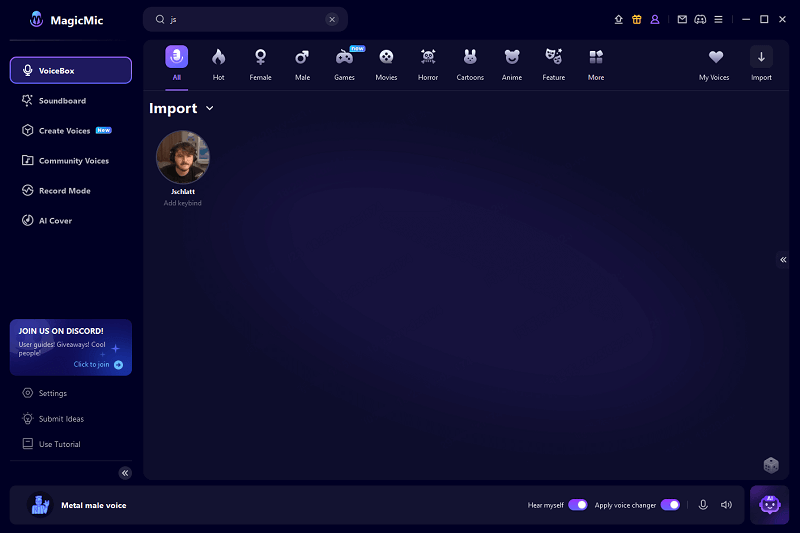Open the Movies voices category
Viewport: 800px width, 533px height.
pyautogui.click(x=386, y=64)
